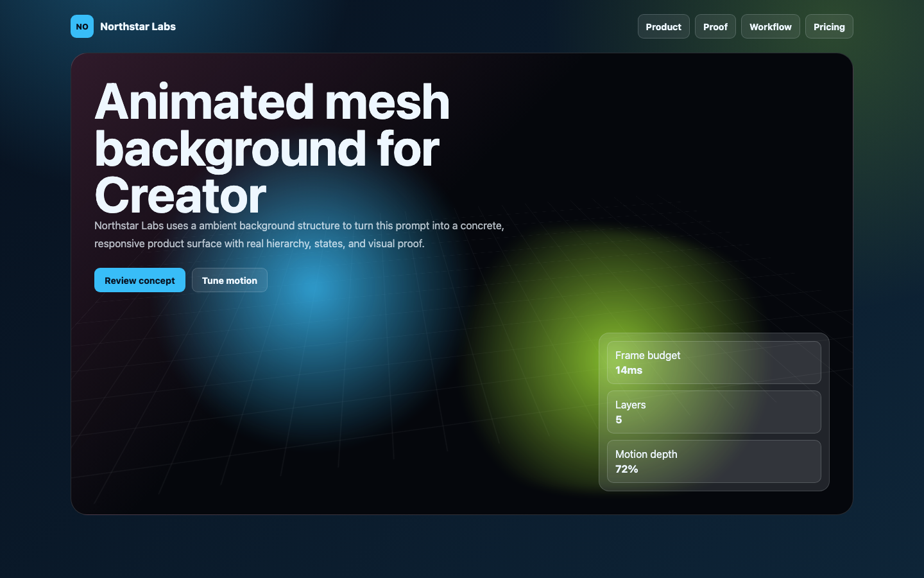Select the Frame budget 14ms card
The width and height of the screenshot is (924, 578).
coord(714,362)
